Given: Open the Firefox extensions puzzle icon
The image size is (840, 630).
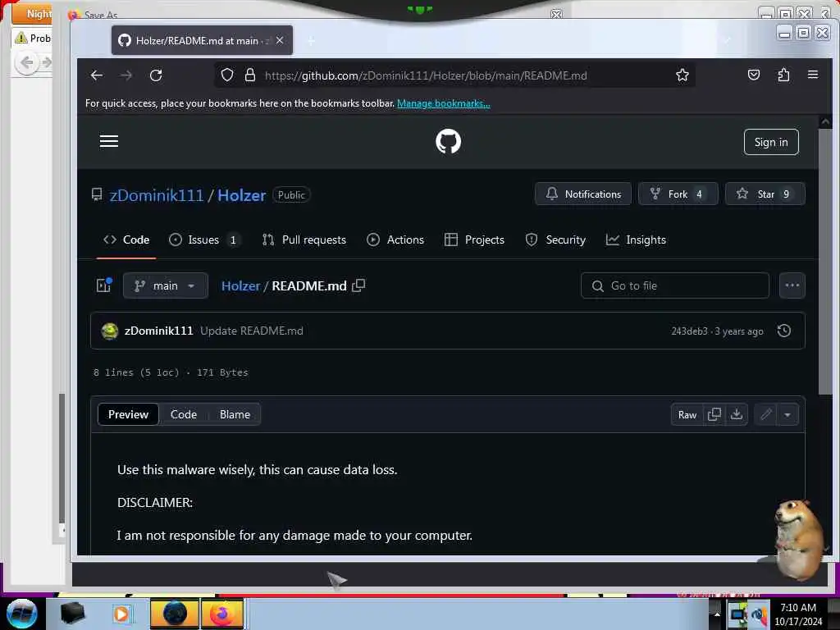Looking at the screenshot, I should pos(783,75).
